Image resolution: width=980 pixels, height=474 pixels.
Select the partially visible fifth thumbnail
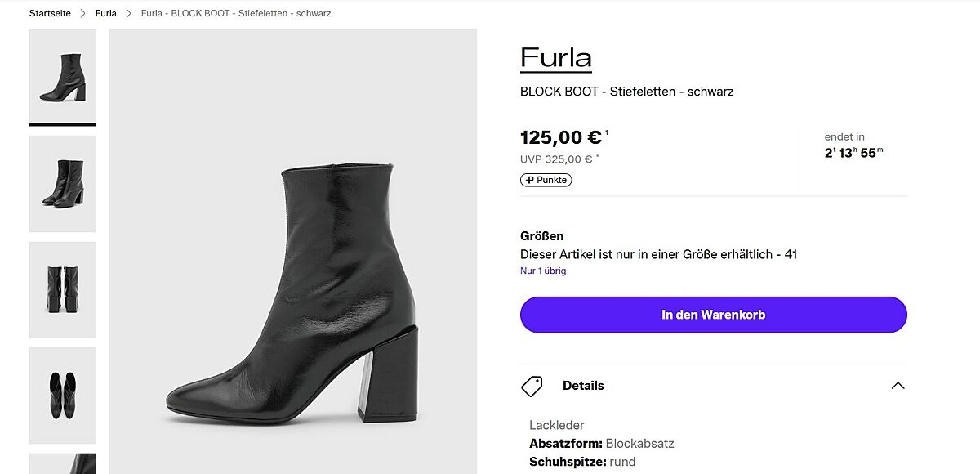63,463
